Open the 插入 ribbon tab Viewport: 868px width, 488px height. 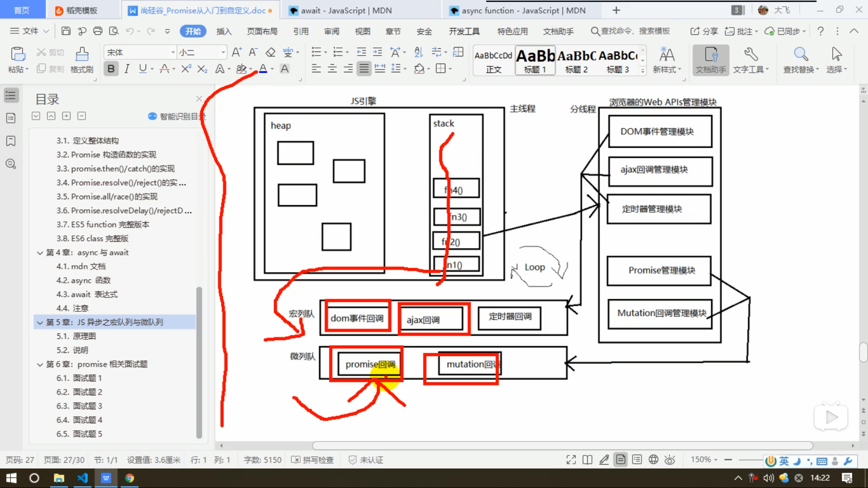pos(224,31)
